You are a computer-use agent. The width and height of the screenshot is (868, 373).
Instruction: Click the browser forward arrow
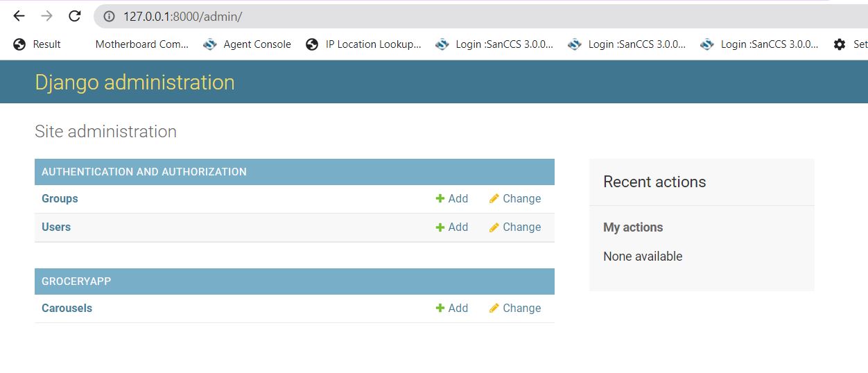pyautogui.click(x=46, y=16)
